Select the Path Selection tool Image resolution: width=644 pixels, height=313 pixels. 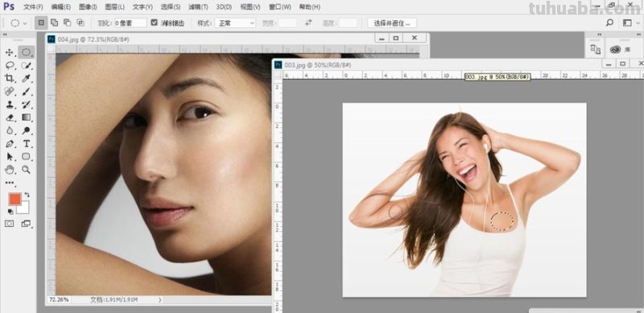tap(10, 156)
